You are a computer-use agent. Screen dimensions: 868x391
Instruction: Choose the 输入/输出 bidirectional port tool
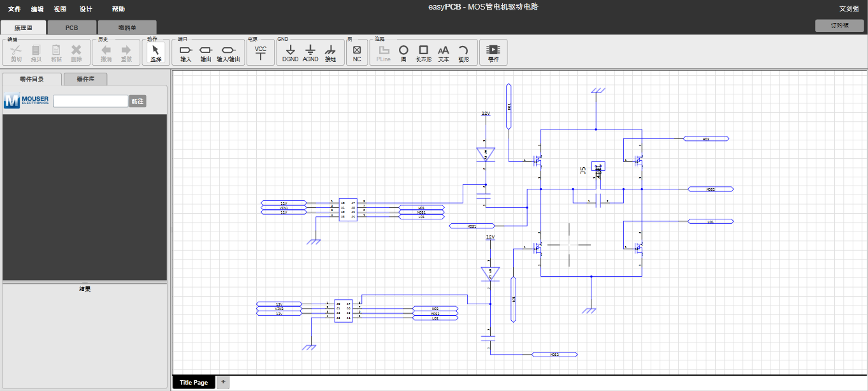228,53
